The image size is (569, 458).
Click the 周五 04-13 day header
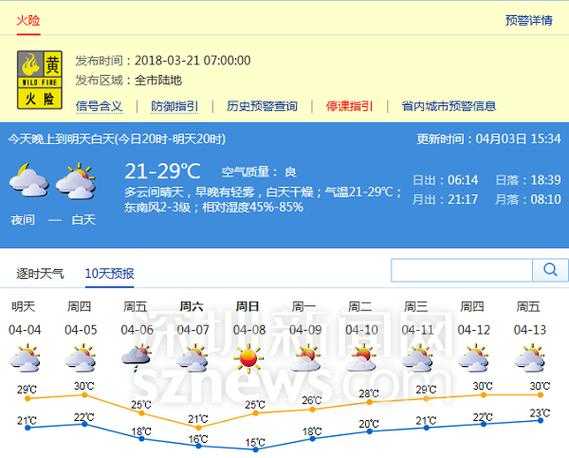click(x=530, y=318)
